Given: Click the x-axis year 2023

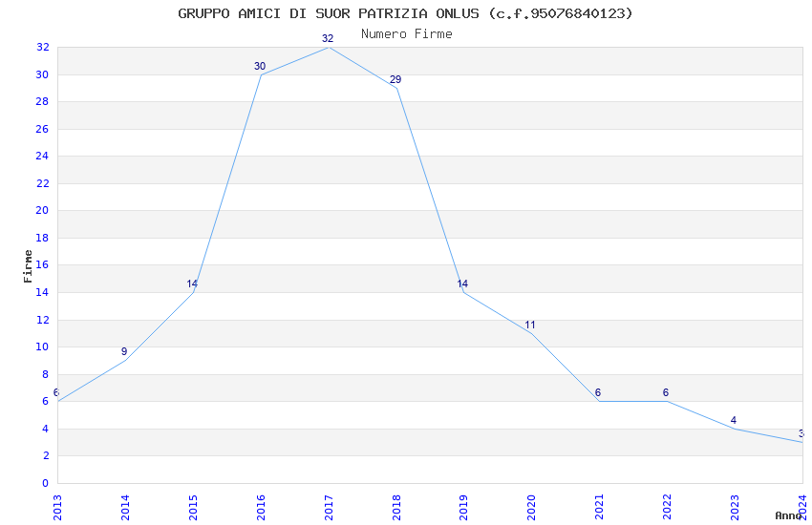Looking at the screenshot, I should [735, 508].
